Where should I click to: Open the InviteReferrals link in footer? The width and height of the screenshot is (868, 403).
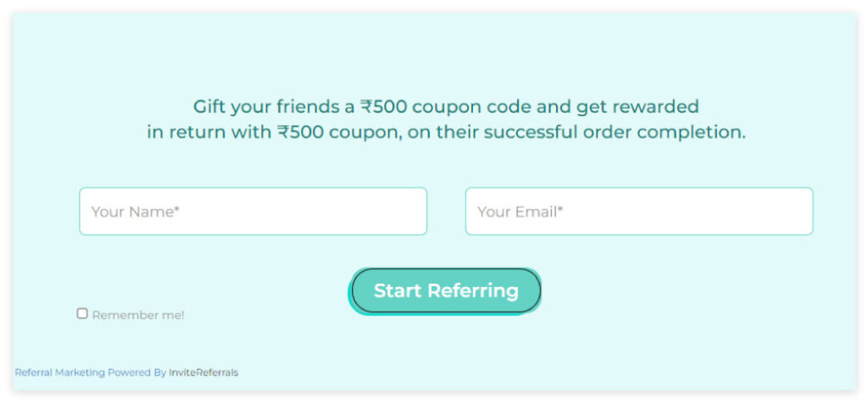[x=203, y=373]
